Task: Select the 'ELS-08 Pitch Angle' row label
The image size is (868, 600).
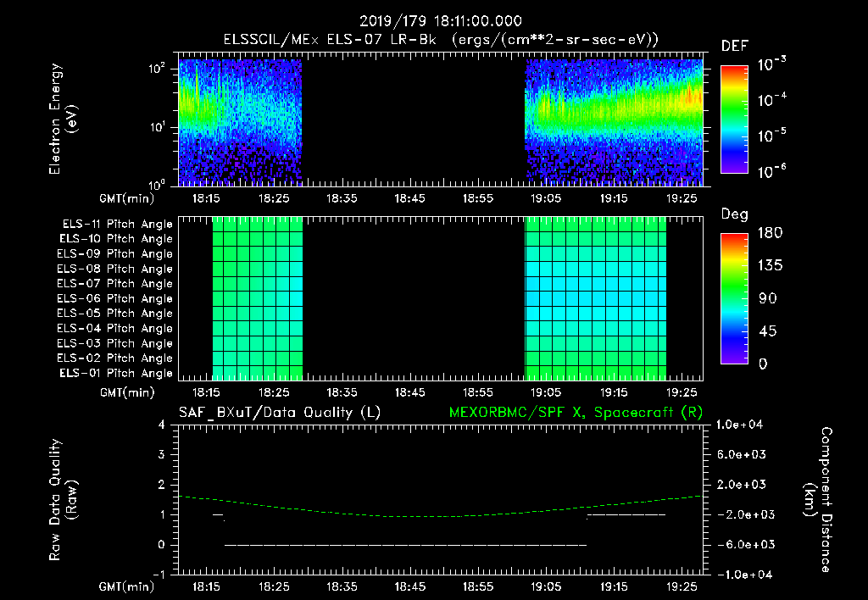Action: tap(115, 269)
